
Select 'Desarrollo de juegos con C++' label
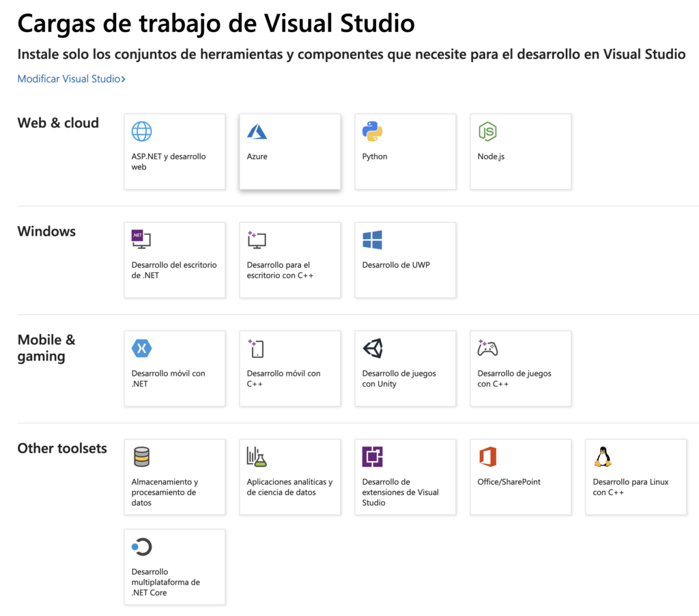pyautogui.click(x=515, y=378)
